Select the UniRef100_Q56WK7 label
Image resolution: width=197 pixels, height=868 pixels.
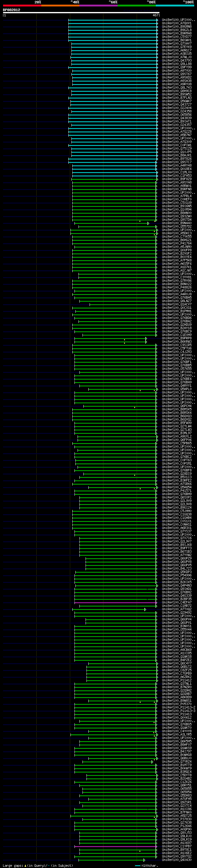coord(176,101)
